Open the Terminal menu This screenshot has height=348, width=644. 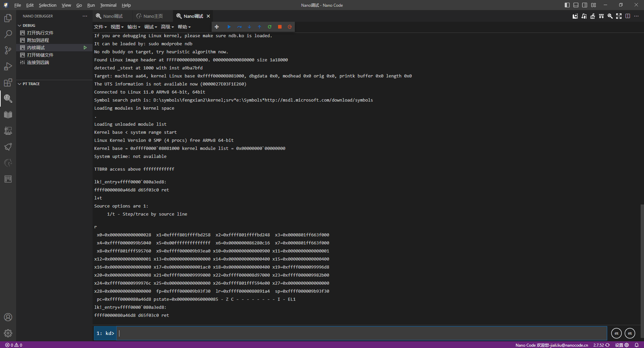click(108, 5)
